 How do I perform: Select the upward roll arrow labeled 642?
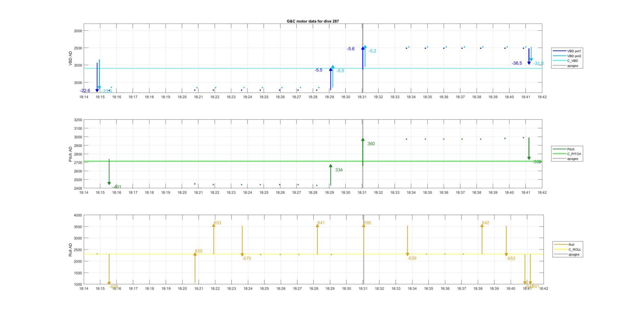click(x=482, y=239)
